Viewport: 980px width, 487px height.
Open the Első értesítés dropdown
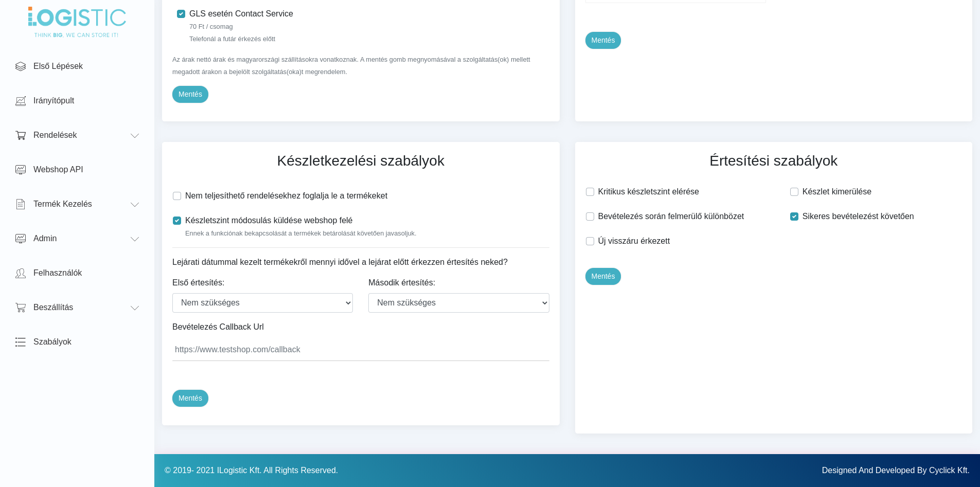pos(262,303)
